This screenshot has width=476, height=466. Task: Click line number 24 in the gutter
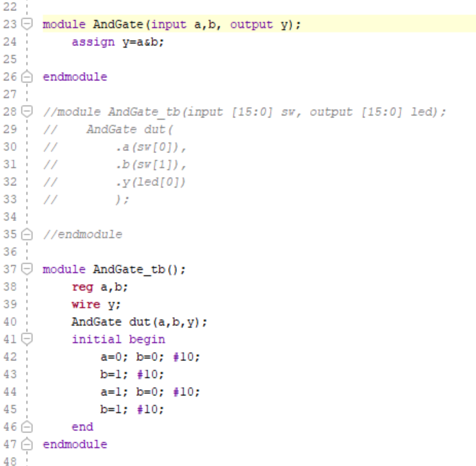pyautogui.click(x=10, y=42)
